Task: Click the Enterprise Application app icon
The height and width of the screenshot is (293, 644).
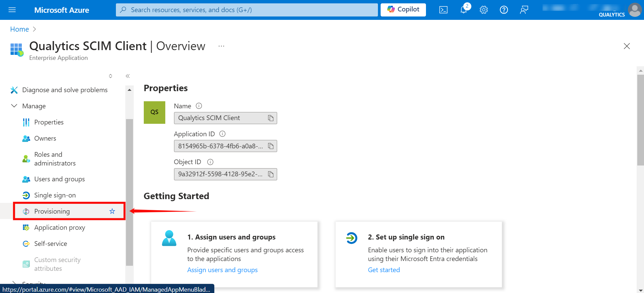Action: pos(17,50)
